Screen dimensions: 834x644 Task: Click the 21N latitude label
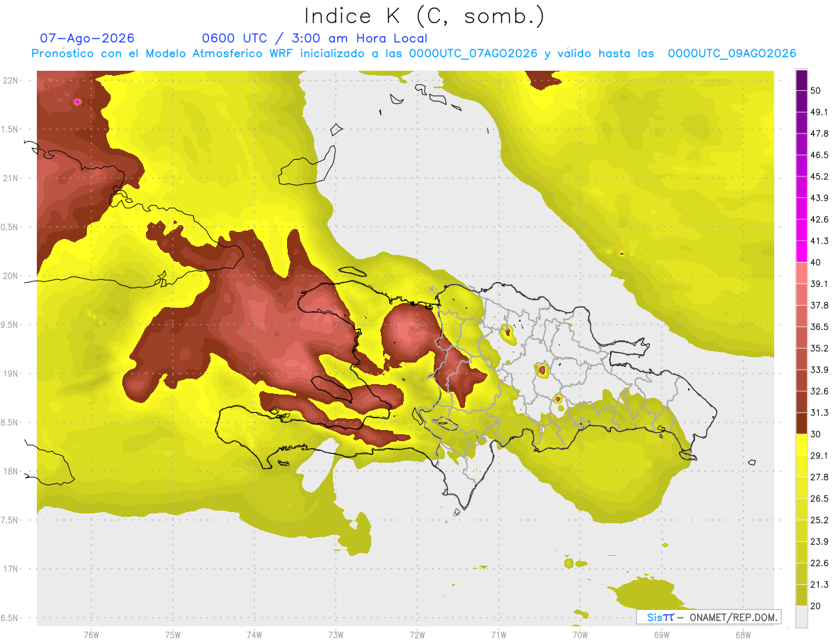pos(10,178)
